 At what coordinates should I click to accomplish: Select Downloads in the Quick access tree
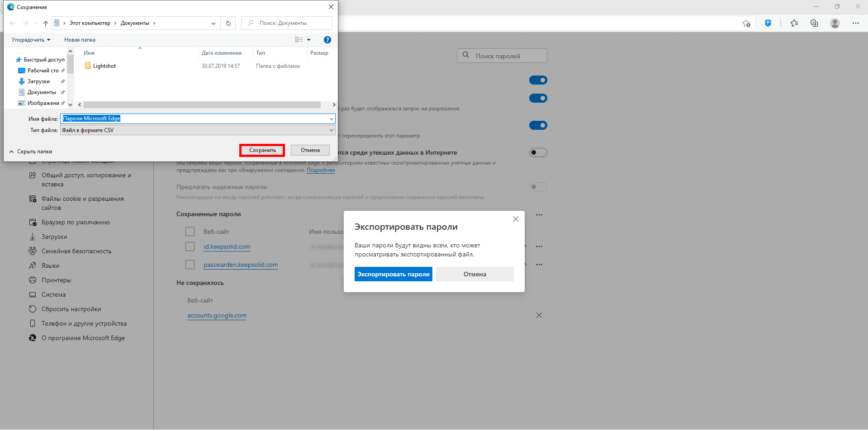38,81
